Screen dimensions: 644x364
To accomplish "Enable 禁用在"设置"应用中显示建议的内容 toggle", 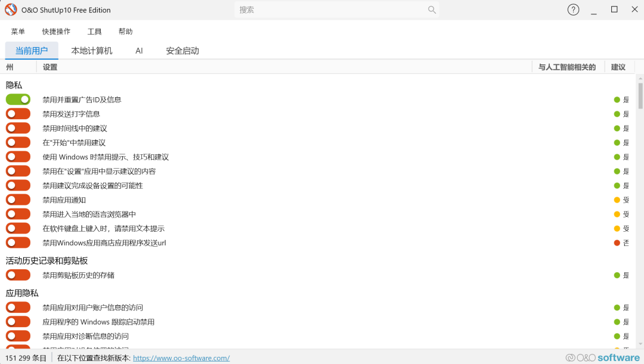I will [x=18, y=171].
